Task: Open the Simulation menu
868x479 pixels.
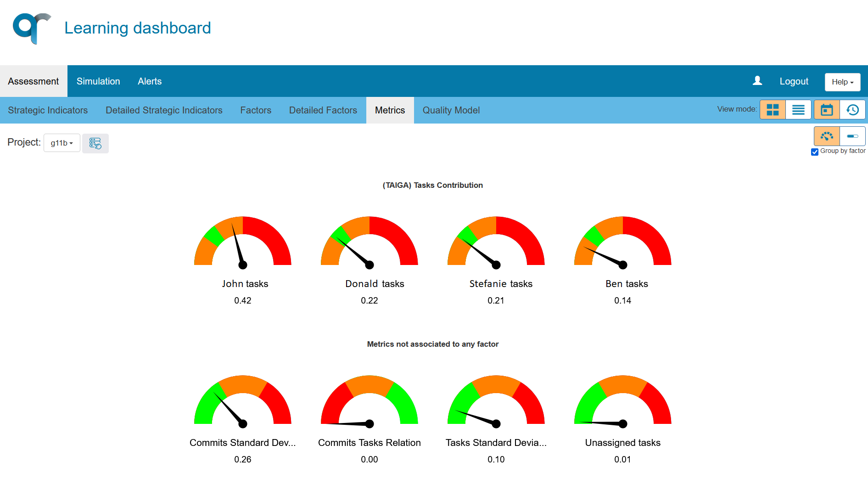Action: [x=98, y=81]
